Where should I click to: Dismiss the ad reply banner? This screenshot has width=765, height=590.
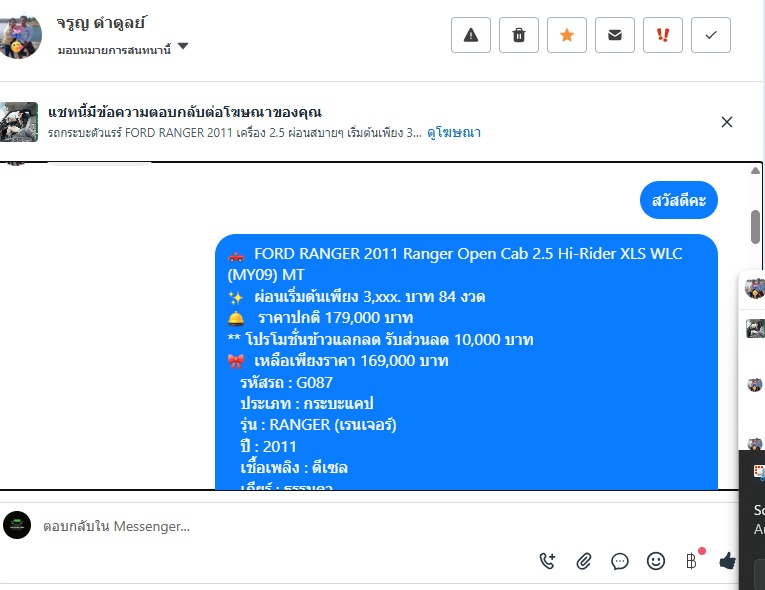[726, 122]
